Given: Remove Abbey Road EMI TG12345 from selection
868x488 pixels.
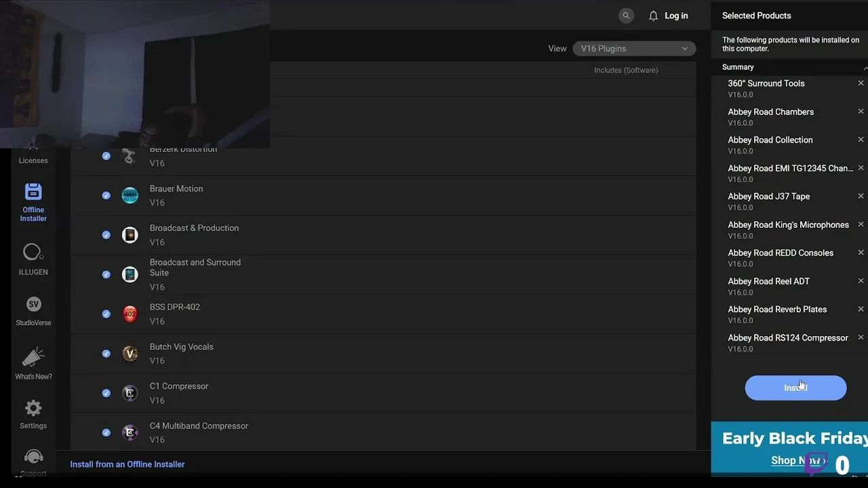Looking at the screenshot, I should point(861,167).
